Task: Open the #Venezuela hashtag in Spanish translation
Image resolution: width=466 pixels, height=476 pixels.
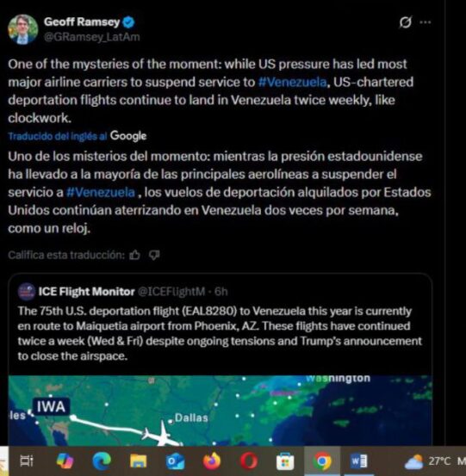Action: click(x=101, y=193)
